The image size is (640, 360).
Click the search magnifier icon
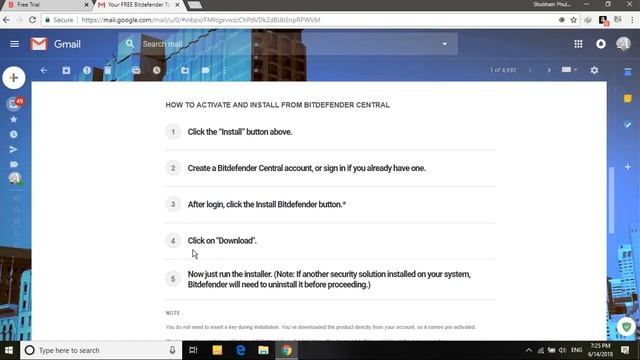[x=130, y=44]
